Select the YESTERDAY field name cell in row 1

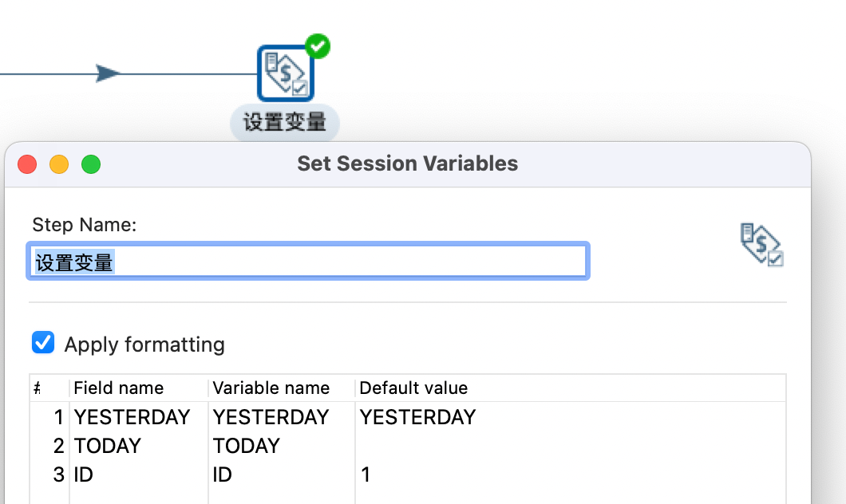132,417
